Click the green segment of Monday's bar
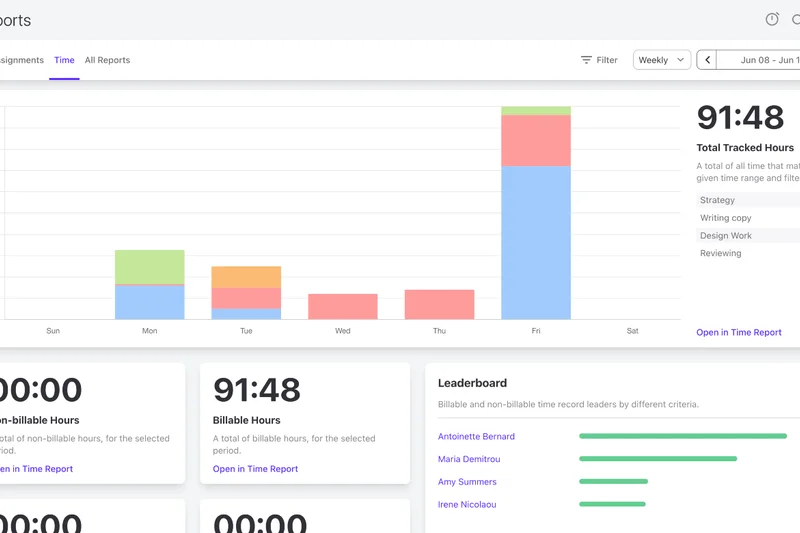This screenshot has width=800, height=533. (x=150, y=267)
